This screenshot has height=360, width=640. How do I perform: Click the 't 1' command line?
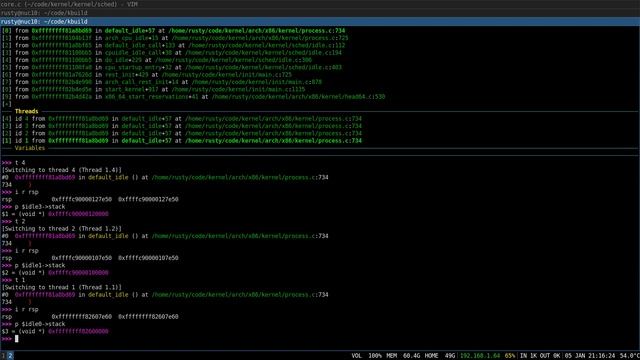click(x=13, y=280)
